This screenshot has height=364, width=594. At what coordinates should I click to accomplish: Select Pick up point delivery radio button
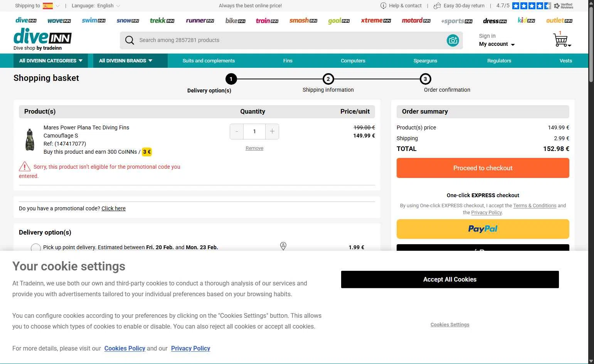pyautogui.click(x=36, y=248)
